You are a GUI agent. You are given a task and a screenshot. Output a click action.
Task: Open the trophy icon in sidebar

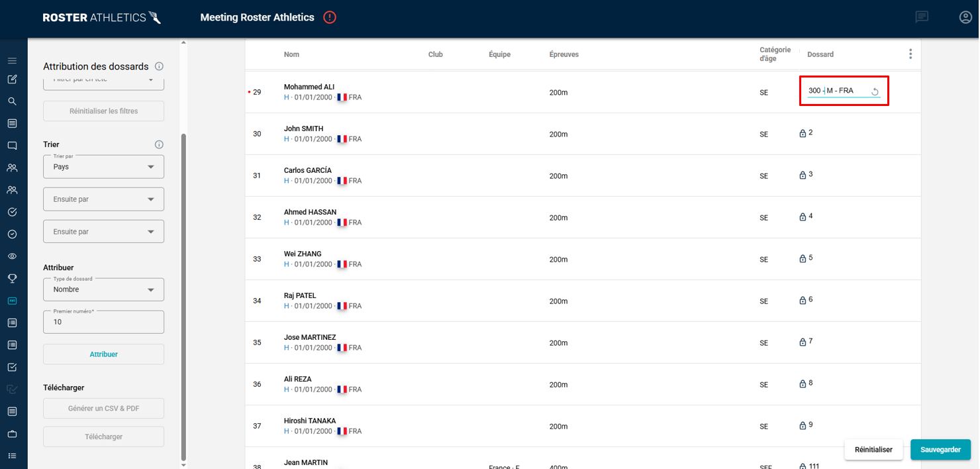pyautogui.click(x=12, y=278)
